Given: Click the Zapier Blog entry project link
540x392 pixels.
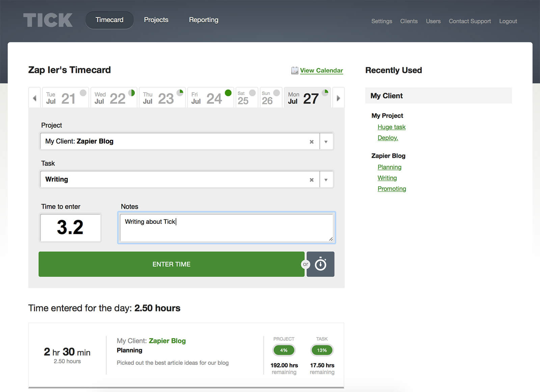Looking at the screenshot, I should coord(167,341).
